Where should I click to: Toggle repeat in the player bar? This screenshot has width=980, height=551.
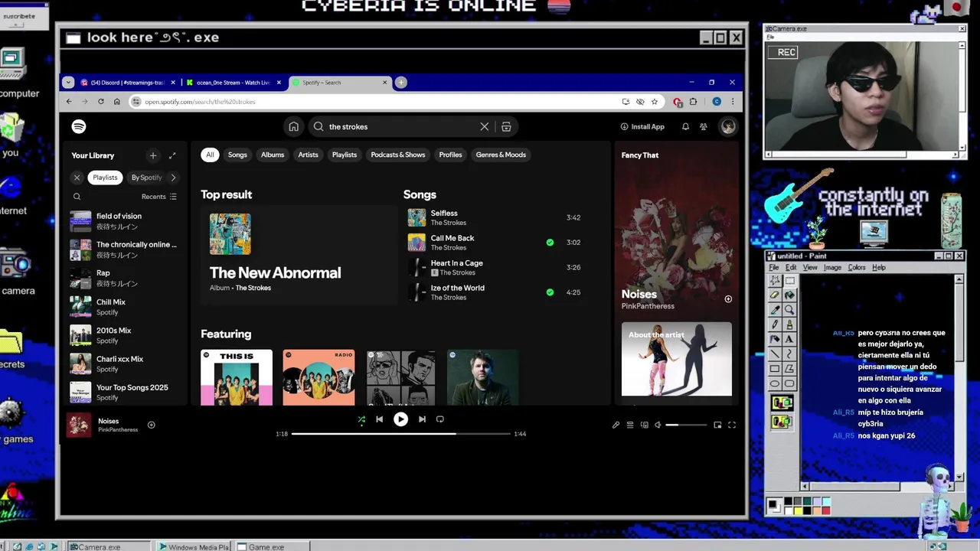tap(439, 419)
